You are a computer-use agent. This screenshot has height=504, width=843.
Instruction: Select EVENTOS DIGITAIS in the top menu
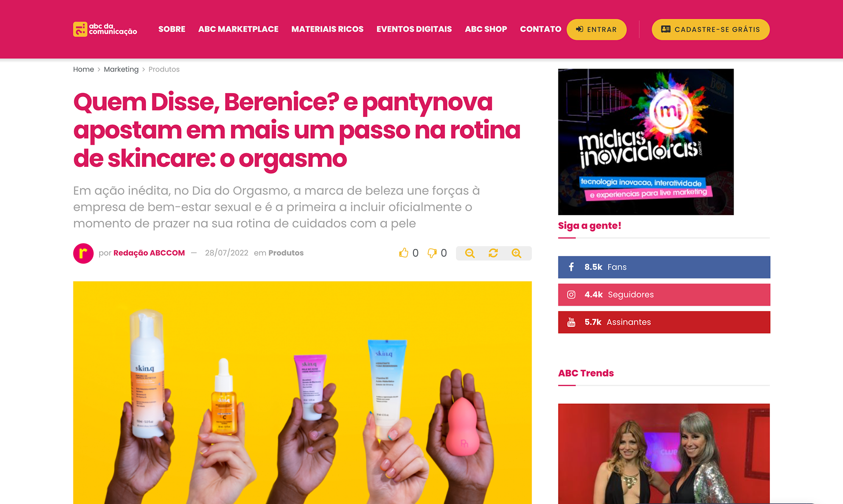[x=414, y=29]
